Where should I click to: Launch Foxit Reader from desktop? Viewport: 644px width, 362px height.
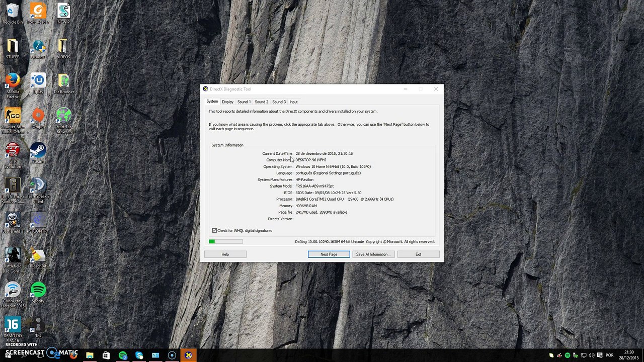pyautogui.click(x=38, y=14)
